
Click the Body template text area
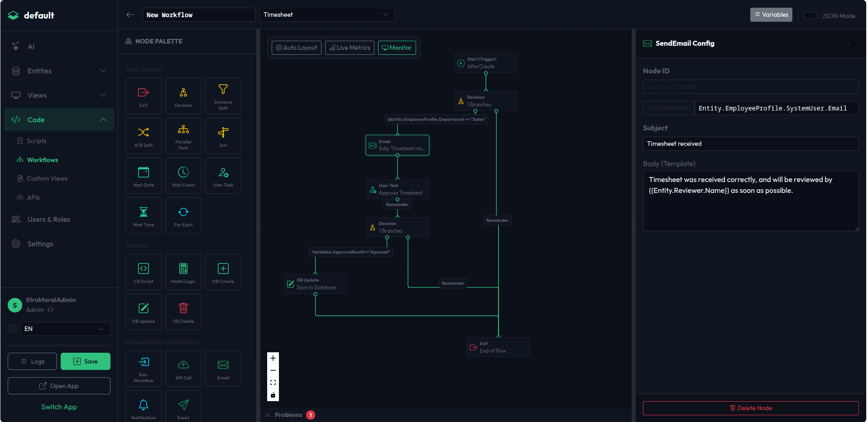coord(751,201)
